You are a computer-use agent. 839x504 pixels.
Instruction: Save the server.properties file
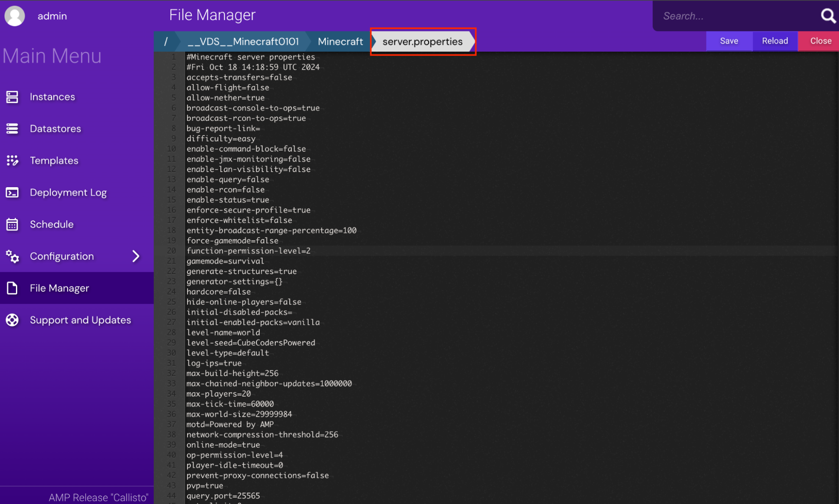click(729, 41)
